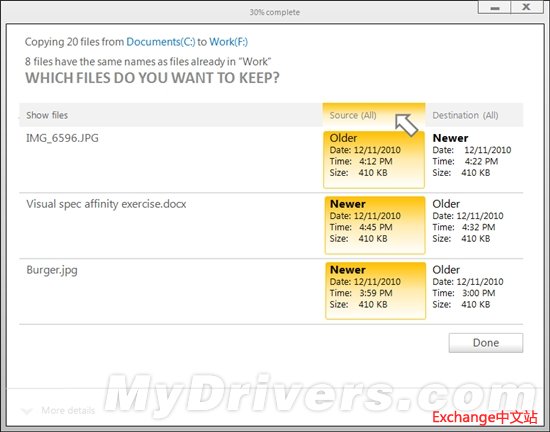Minimize the copy dialog window
Image resolution: width=550 pixels, height=432 pixels.
(495, 7)
